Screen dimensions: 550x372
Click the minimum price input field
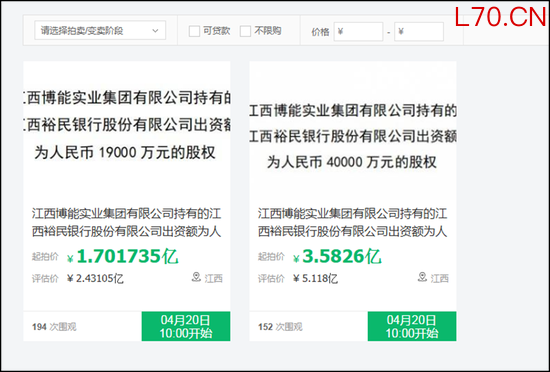(358, 32)
